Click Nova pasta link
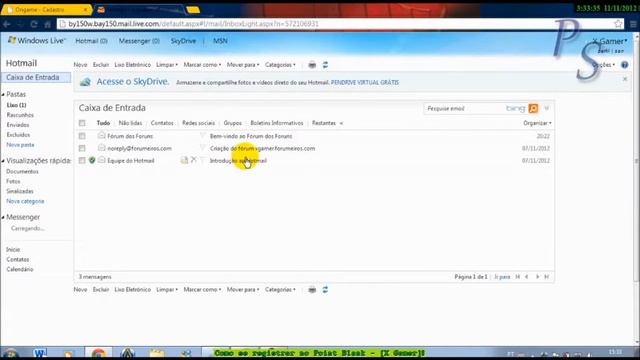The height and width of the screenshot is (360, 640). tap(20, 145)
